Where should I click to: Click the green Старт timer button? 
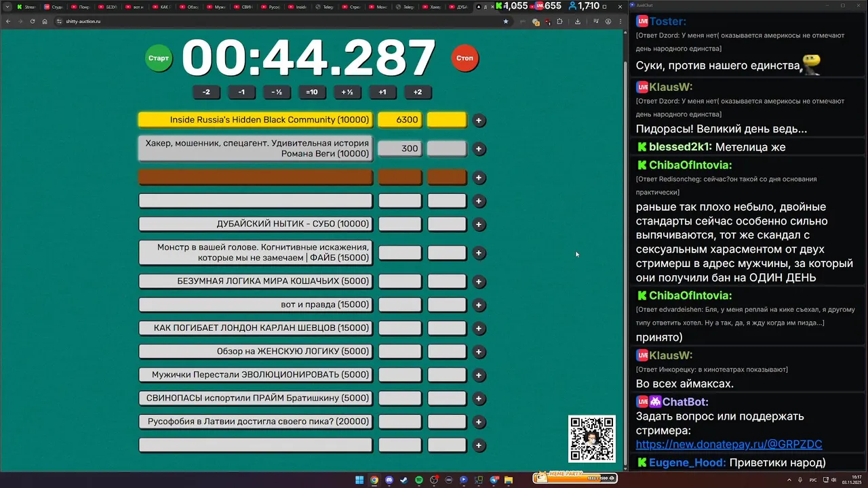coord(159,58)
